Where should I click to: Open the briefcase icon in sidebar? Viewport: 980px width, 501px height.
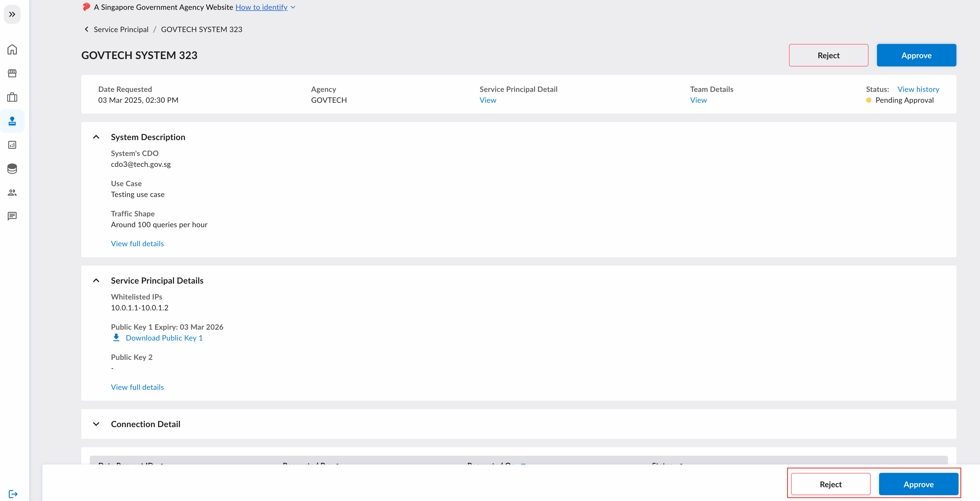[12, 97]
